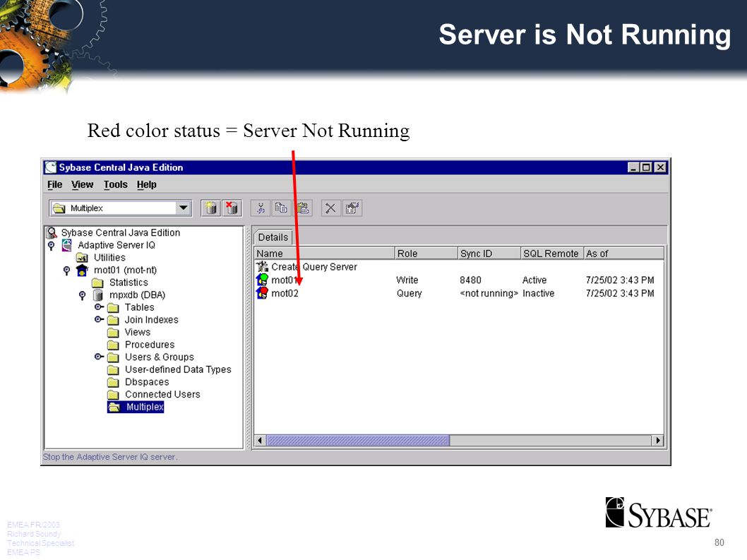Close the Sybase Central window

coord(660,167)
